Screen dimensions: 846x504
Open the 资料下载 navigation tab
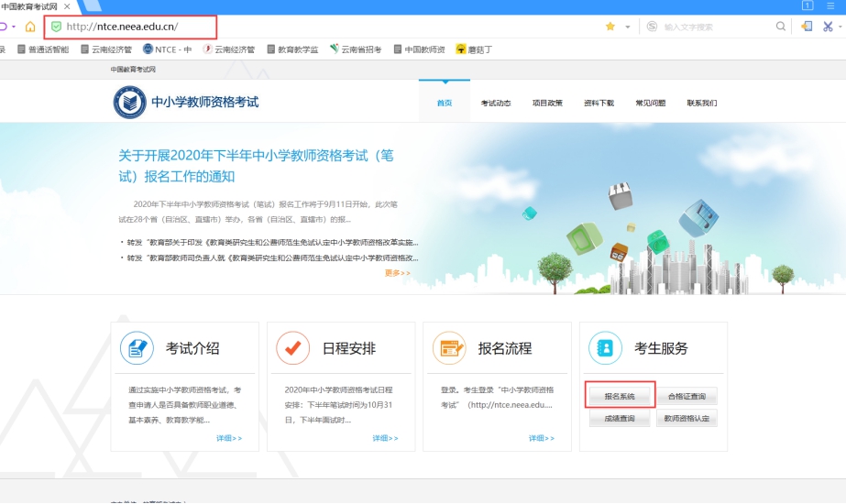click(599, 103)
